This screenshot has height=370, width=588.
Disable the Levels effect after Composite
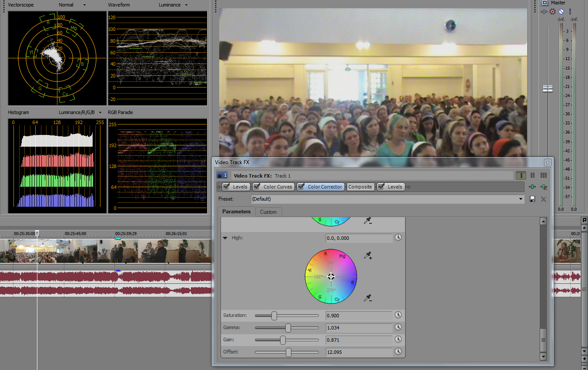381,187
